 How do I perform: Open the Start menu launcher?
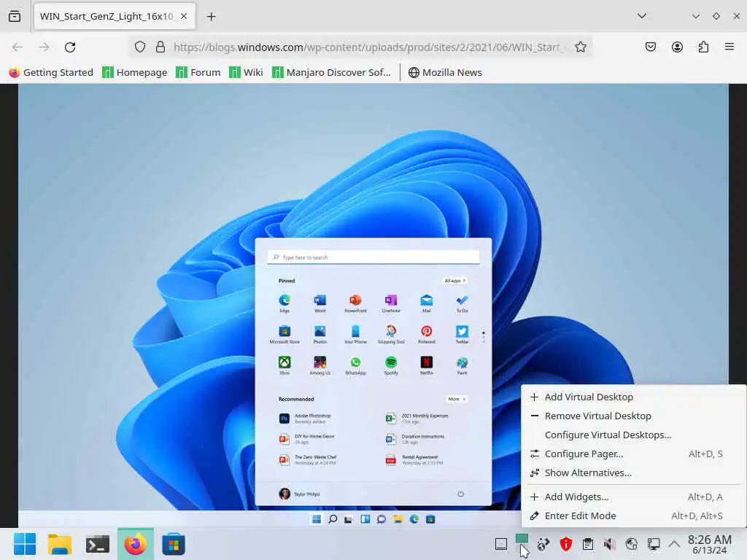click(x=25, y=544)
